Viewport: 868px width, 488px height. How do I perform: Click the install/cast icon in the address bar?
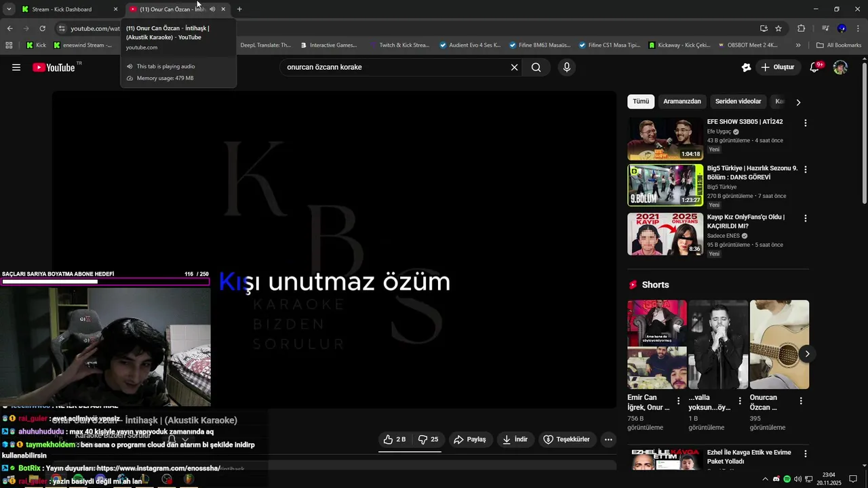(x=764, y=28)
